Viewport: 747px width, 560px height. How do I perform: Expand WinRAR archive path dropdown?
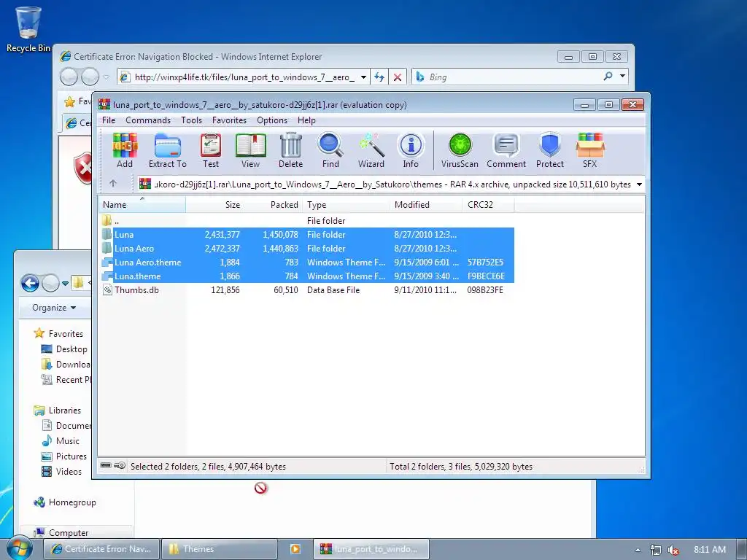(x=639, y=184)
